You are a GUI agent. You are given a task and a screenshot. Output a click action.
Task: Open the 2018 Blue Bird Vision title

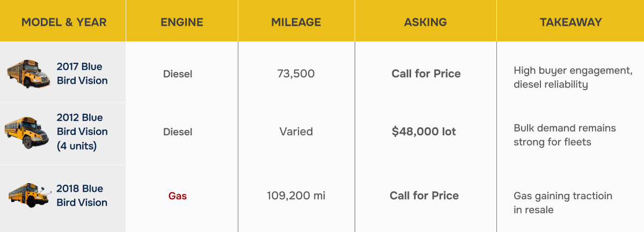point(82,195)
